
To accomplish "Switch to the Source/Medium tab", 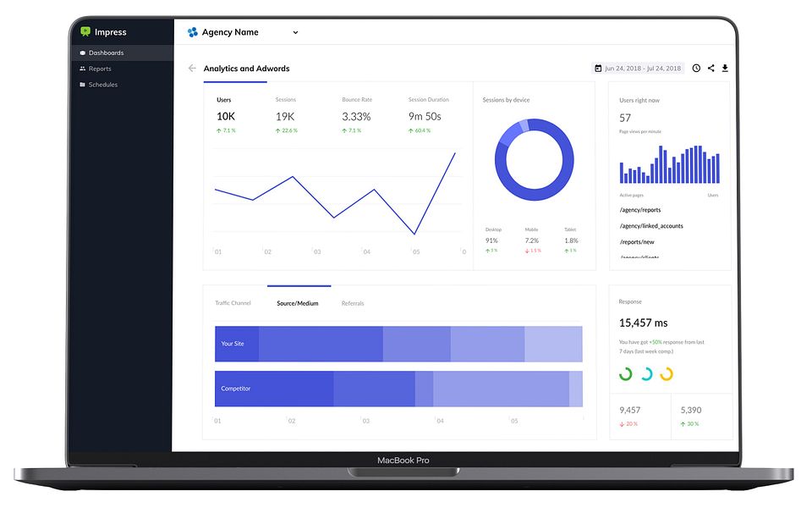I will [x=298, y=303].
